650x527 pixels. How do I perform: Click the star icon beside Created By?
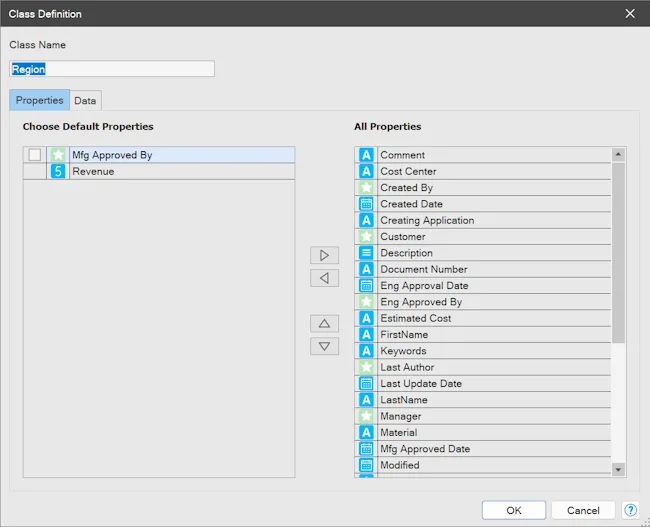tap(366, 187)
